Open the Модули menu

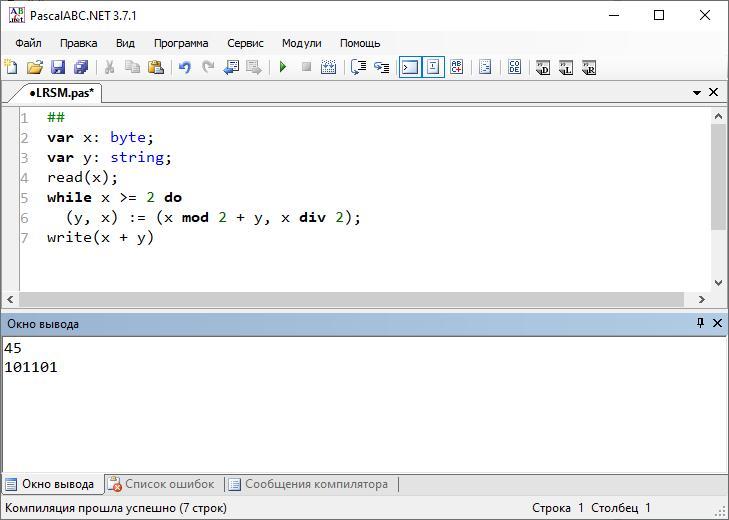(301, 43)
